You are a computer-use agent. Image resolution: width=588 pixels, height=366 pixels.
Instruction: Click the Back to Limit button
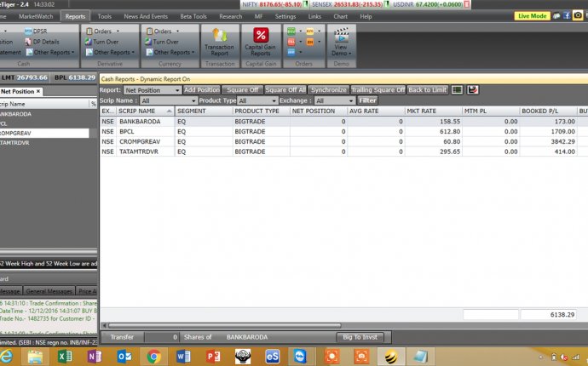[x=428, y=90]
